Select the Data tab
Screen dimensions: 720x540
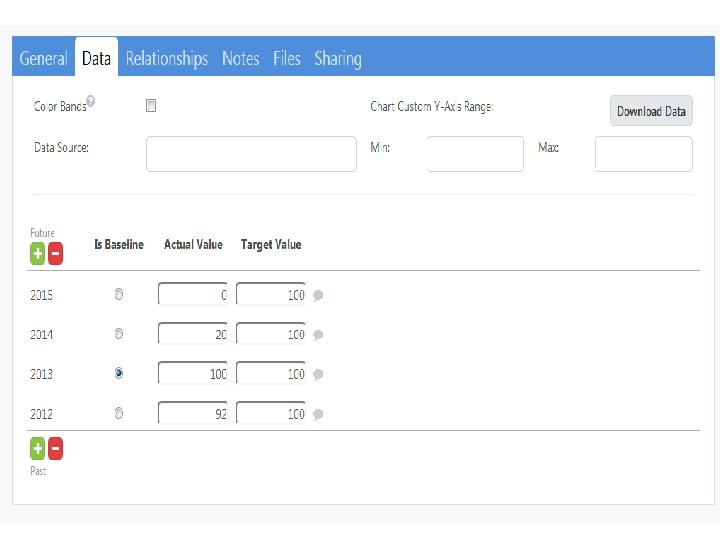[96, 59]
